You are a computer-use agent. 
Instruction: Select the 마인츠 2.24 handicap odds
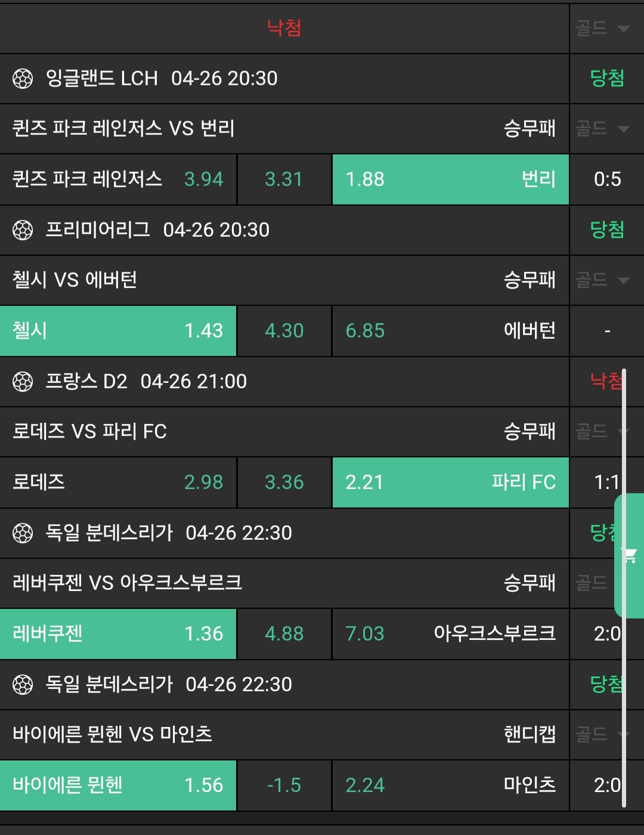[x=450, y=785]
